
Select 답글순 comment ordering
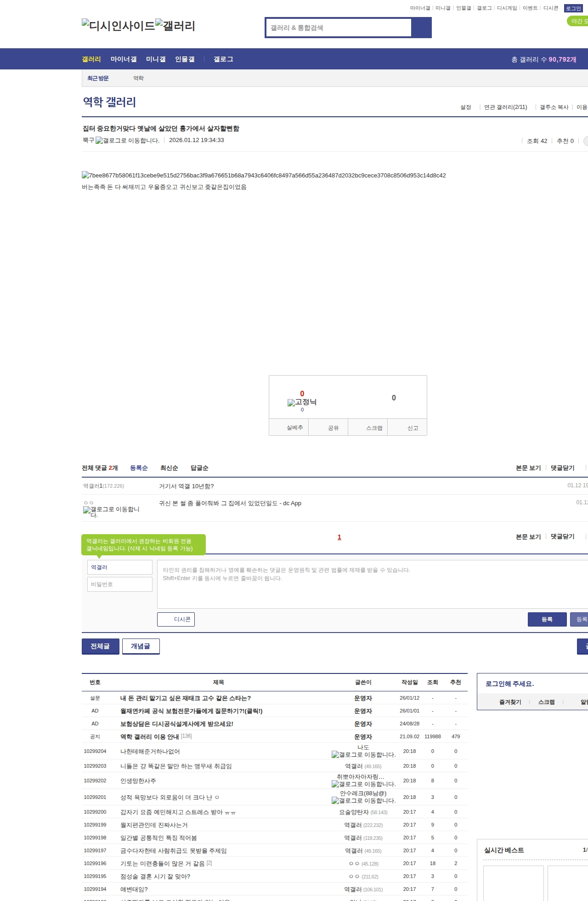click(x=199, y=468)
